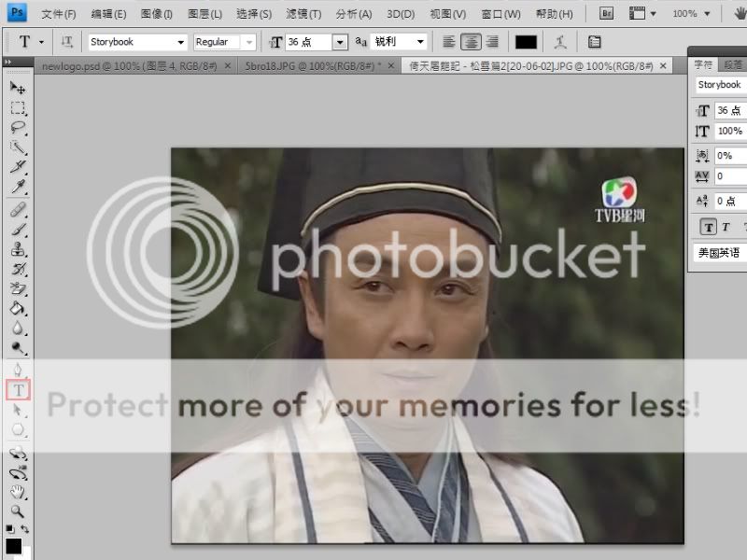Select the Healing Brush tool
This screenshot has width=747, height=560.
coord(18,210)
